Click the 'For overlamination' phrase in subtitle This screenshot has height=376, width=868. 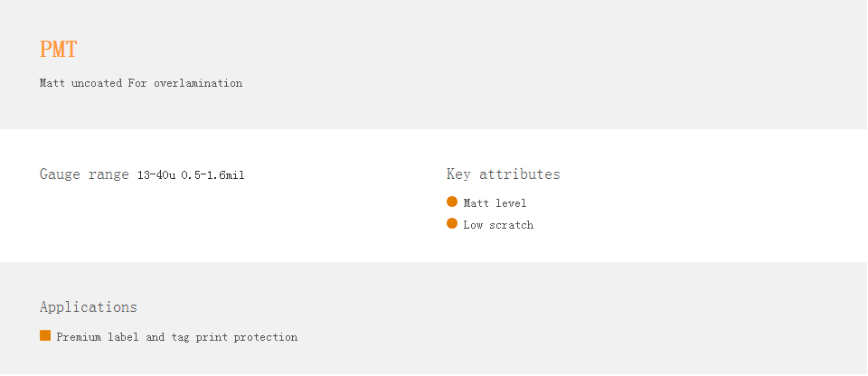(x=185, y=83)
